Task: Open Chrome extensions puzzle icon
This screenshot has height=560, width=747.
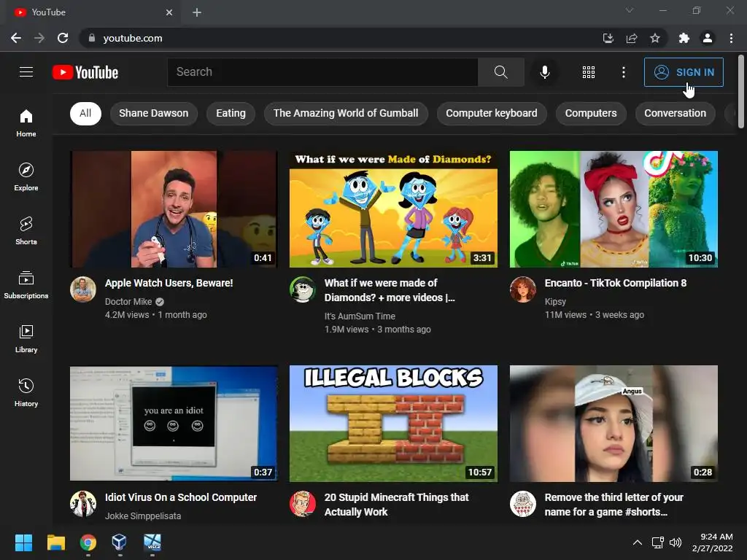Action: [x=684, y=38]
